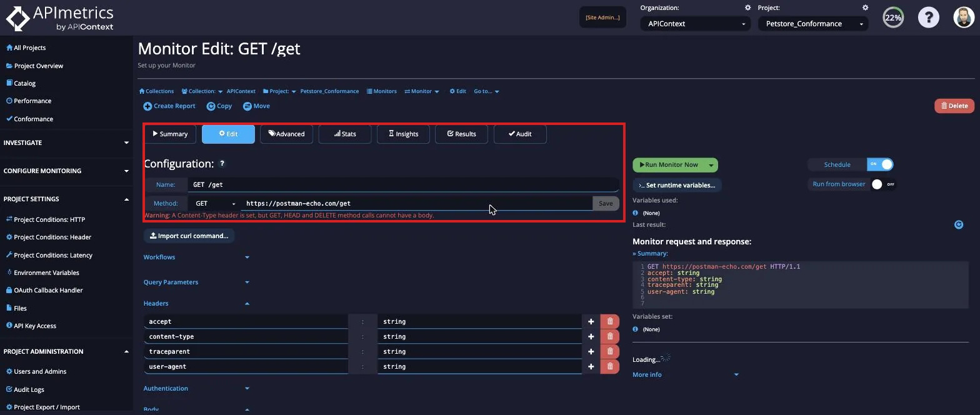This screenshot has width=980, height=415.
Task: Collapse the Headers section
Action: click(x=196, y=303)
